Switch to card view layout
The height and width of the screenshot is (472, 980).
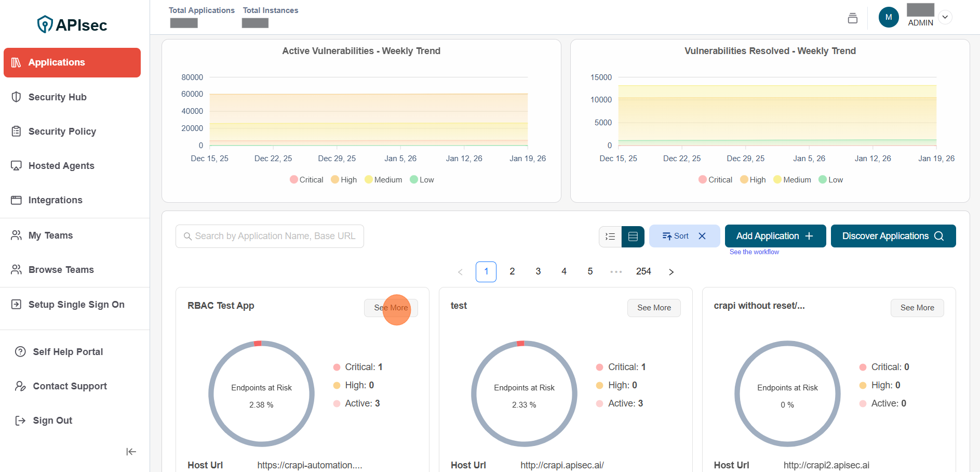pos(633,237)
